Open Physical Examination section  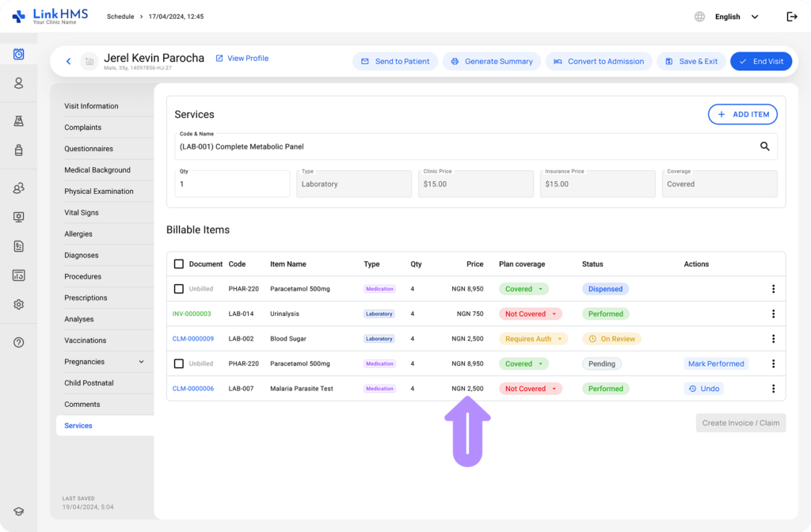point(99,192)
